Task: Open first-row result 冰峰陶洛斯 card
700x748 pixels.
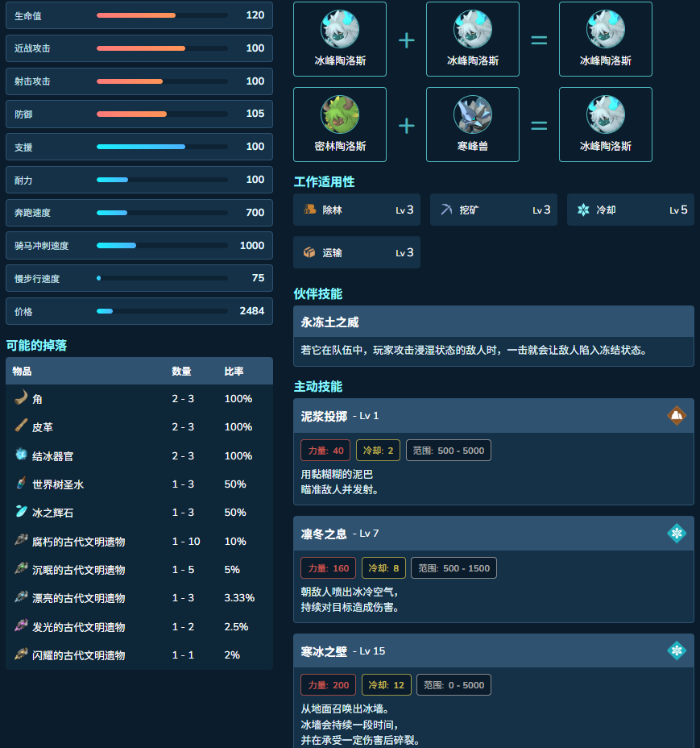Action: [x=606, y=39]
